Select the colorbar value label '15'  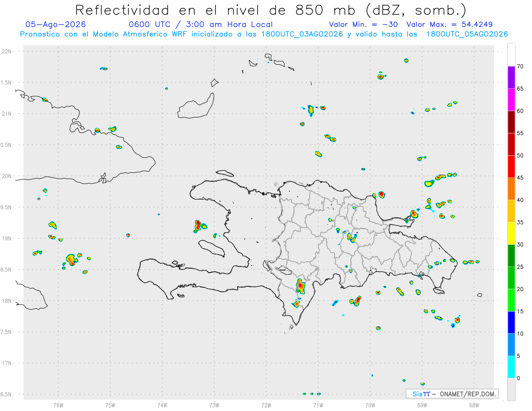coord(520,311)
